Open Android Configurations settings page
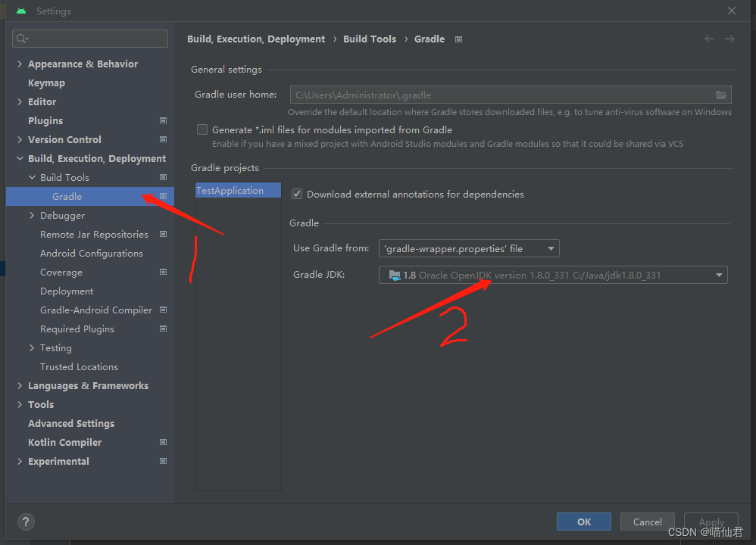The height and width of the screenshot is (545, 756). pos(91,254)
